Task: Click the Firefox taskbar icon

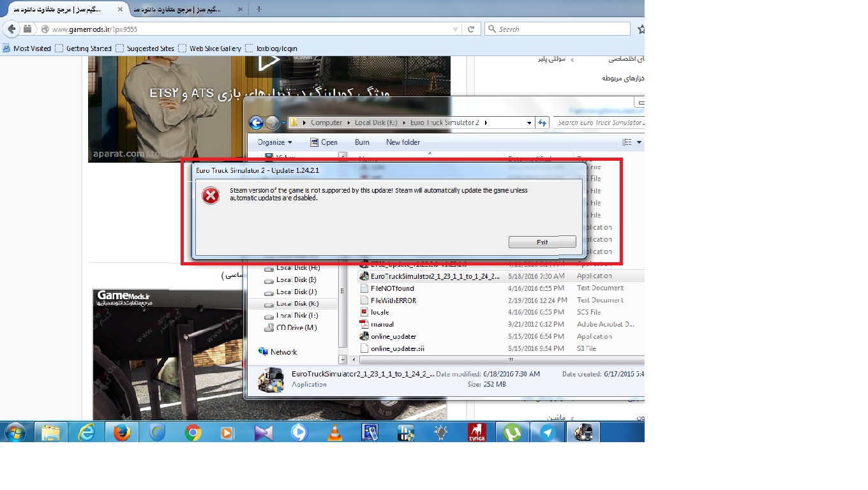Action: click(x=122, y=433)
